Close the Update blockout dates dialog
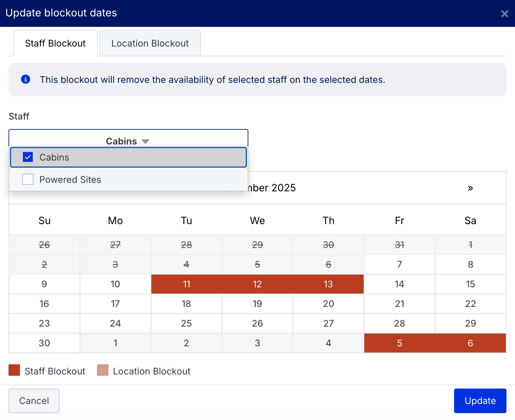Viewport: 515px width, 420px height. [504, 14]
